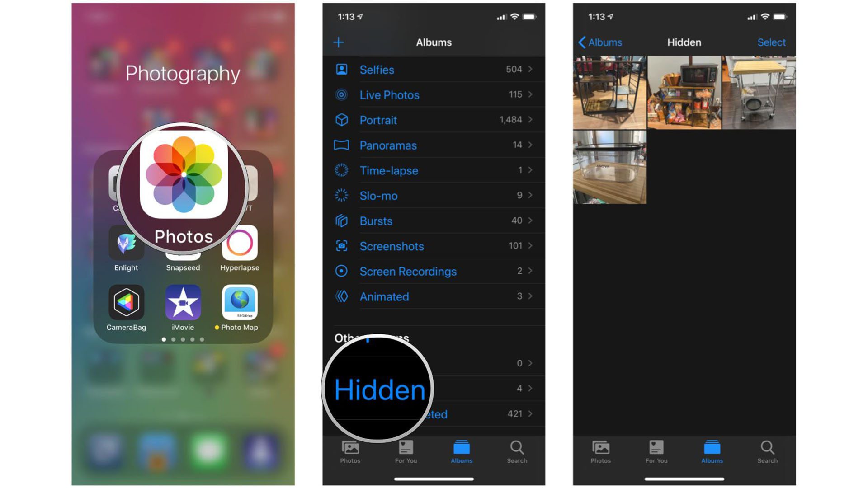Viewport: 868px width, 488px height.
Task: Tap Select to choose photos
Action: (x=773, y=42)
